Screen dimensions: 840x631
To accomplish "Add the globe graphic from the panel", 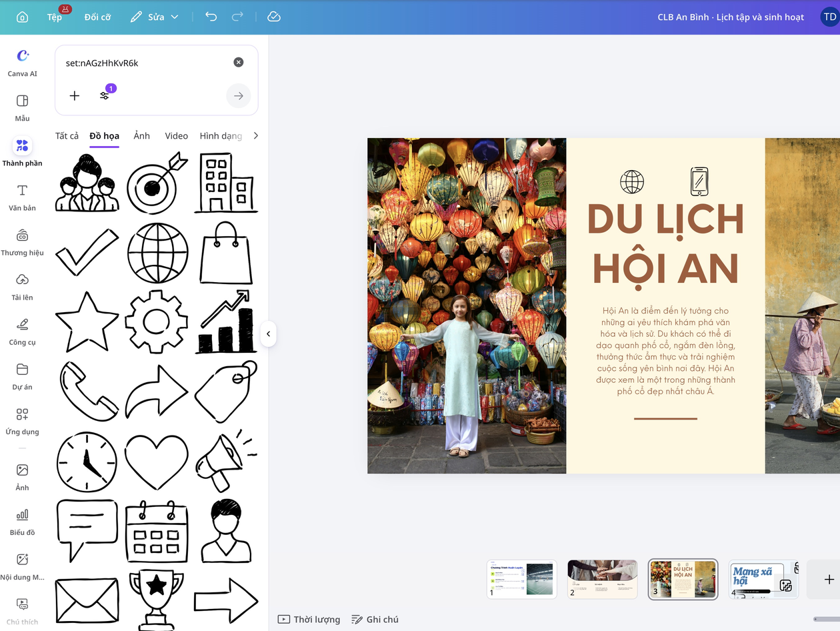I will click(x=158, y=253).
